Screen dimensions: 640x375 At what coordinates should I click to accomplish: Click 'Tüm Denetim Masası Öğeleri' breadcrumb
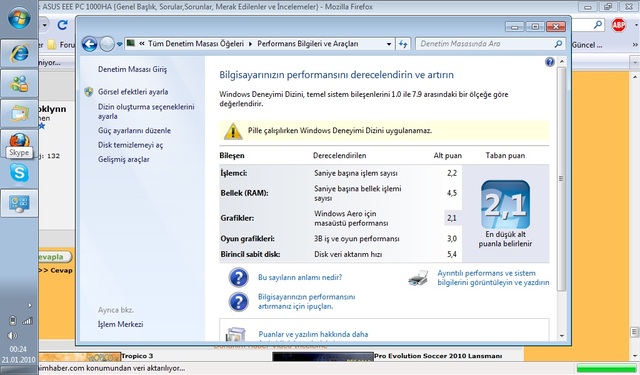tap(196, 44)
